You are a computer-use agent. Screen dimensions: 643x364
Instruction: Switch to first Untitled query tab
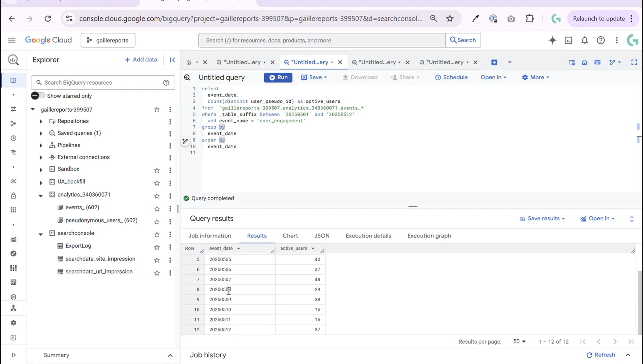[x=242, y=62]
